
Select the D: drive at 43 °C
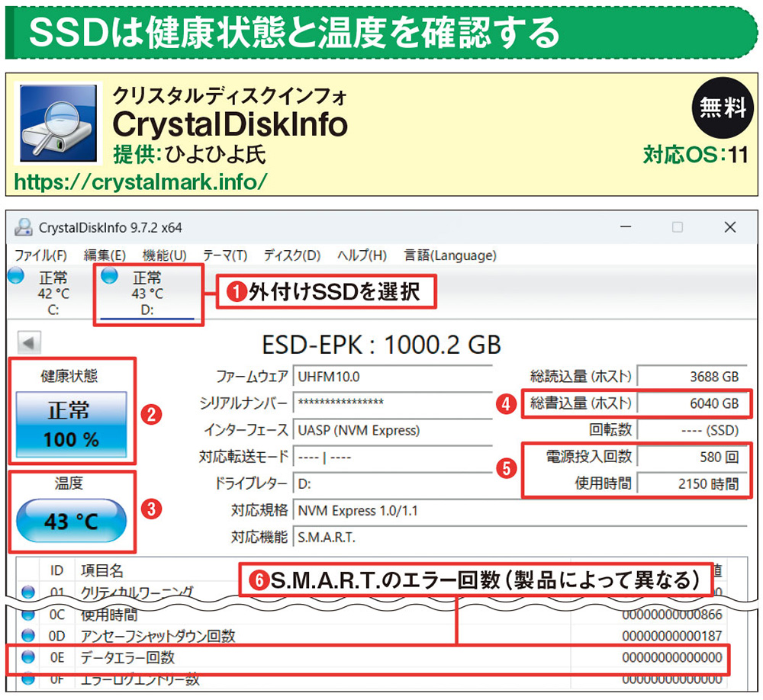click(149, 293)
